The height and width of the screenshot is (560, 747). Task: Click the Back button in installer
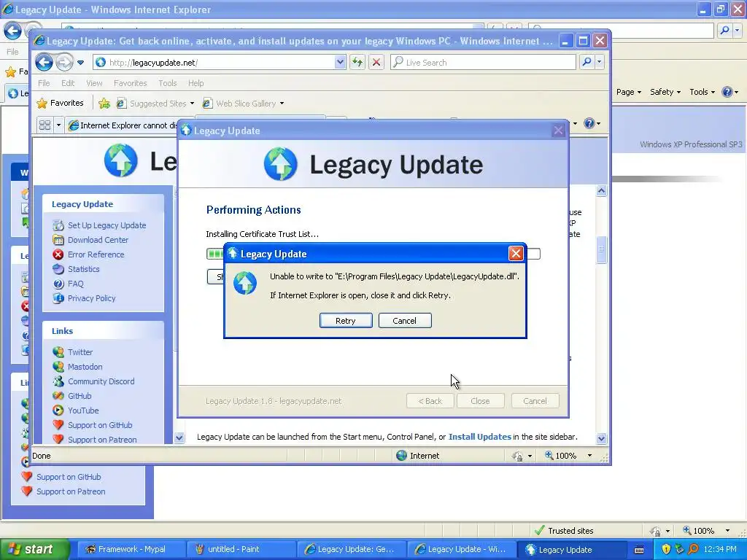pyautogui.click(x=430, y=401)
